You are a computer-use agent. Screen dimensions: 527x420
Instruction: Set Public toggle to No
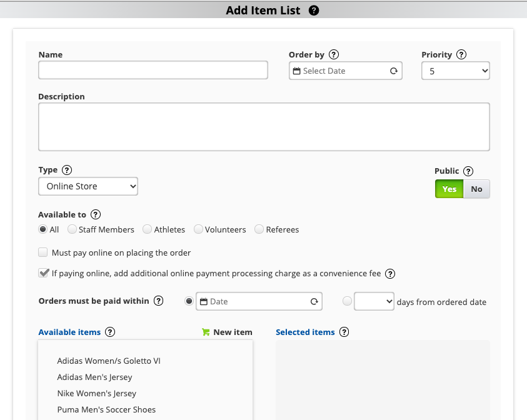(x=476, y=189)
